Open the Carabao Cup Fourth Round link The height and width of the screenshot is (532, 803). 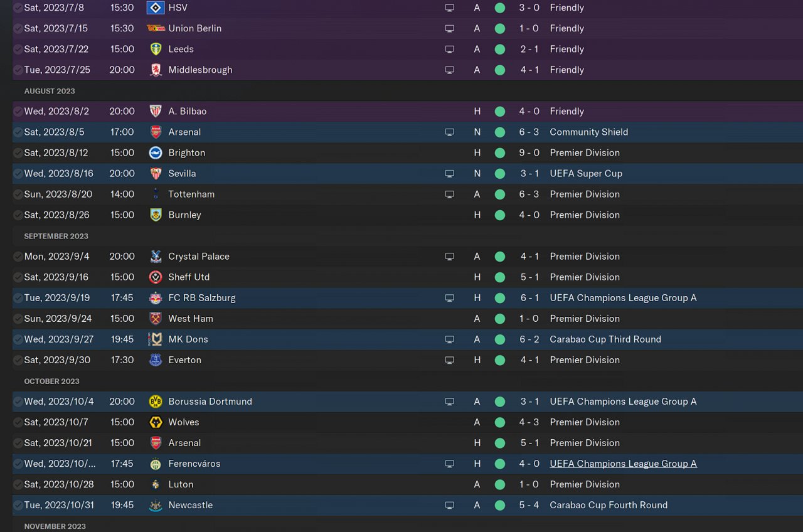pyautogui.click(x=608, y=505)
